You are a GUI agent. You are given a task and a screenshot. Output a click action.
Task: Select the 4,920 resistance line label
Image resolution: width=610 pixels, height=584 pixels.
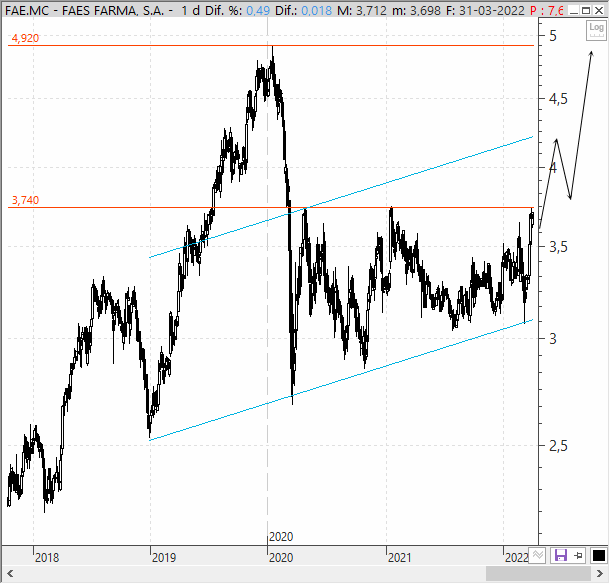tap(25, 39)
